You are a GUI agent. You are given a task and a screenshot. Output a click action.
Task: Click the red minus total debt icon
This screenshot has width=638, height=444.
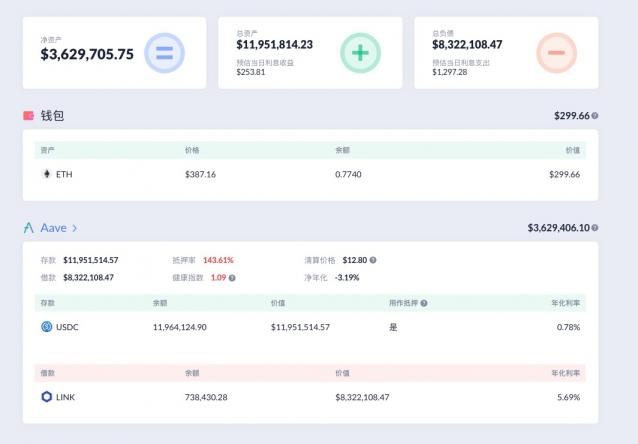pyautogui.click(x=556, y=53)
